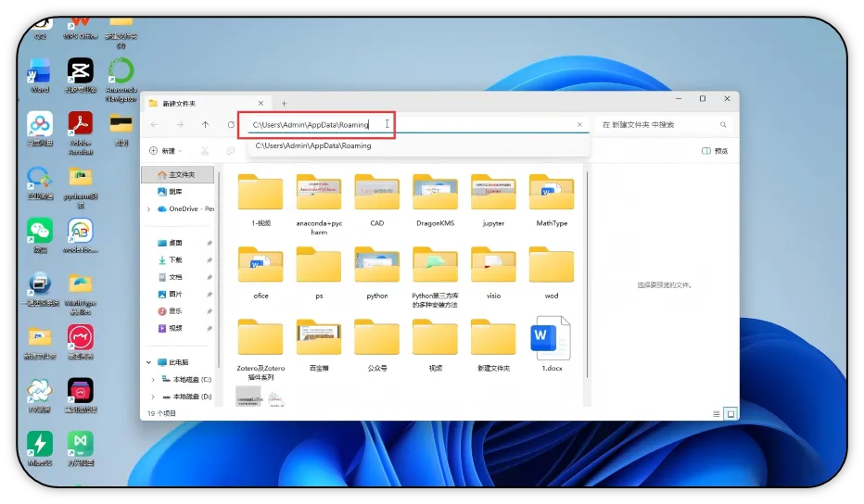Go back with the left arrow navigation button
864x504 pixels.
coord(154,125)
